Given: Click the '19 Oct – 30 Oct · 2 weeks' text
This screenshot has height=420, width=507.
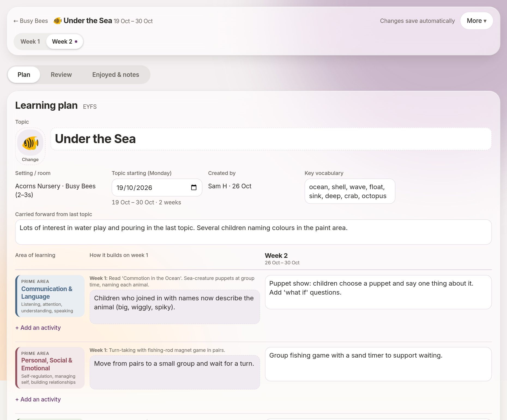Looking at the screenshot, I should click(146, 203).
